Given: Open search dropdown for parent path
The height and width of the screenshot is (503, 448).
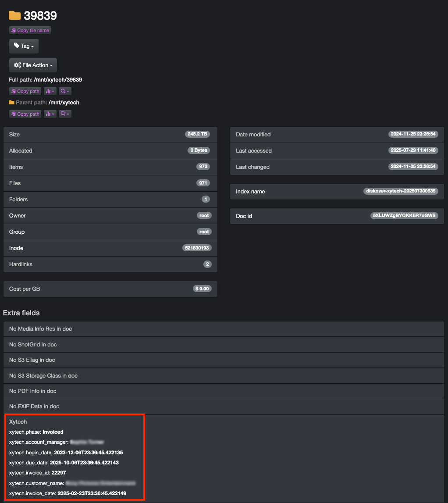Looking at the screenshot, I should click(x=65, y=114).
